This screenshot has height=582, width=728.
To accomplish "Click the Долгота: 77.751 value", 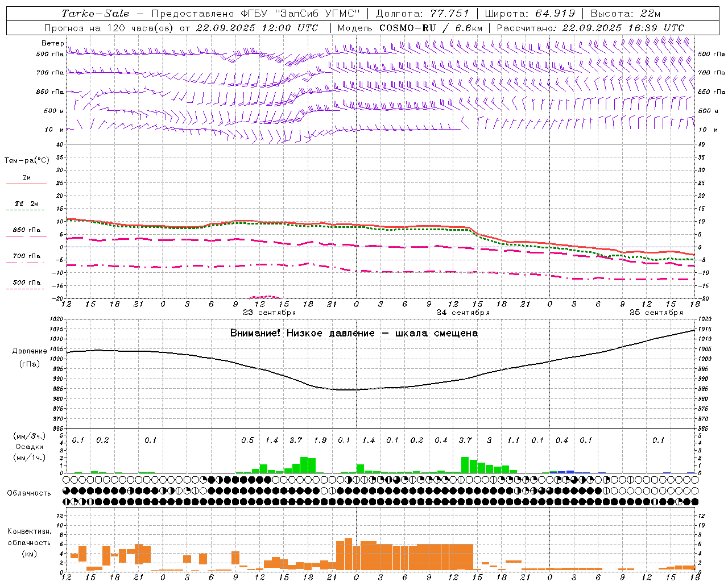I will tap(423, 14).
